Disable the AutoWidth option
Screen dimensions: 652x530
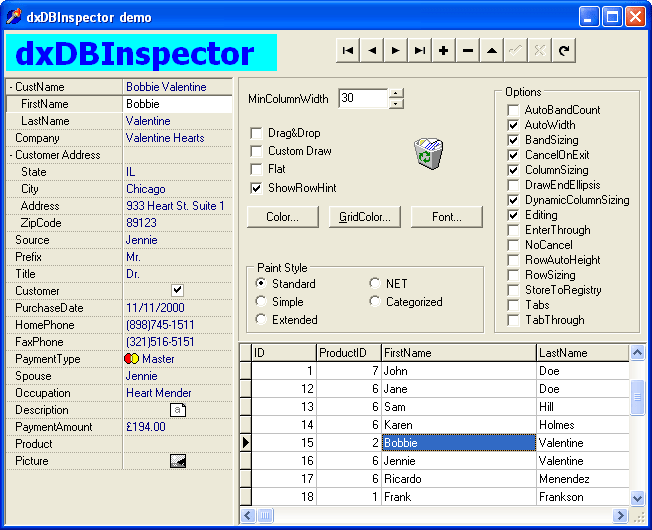[x=513, y=125]
